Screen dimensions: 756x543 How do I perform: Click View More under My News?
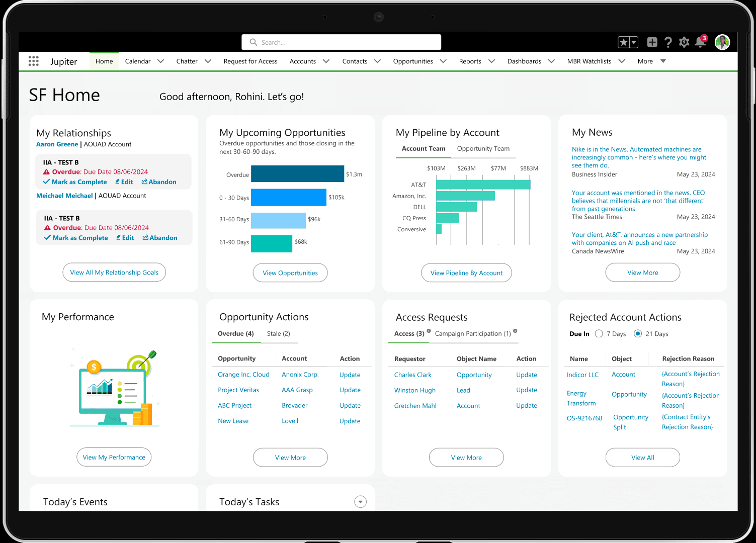pyautogui.click(x=643, y=273)
